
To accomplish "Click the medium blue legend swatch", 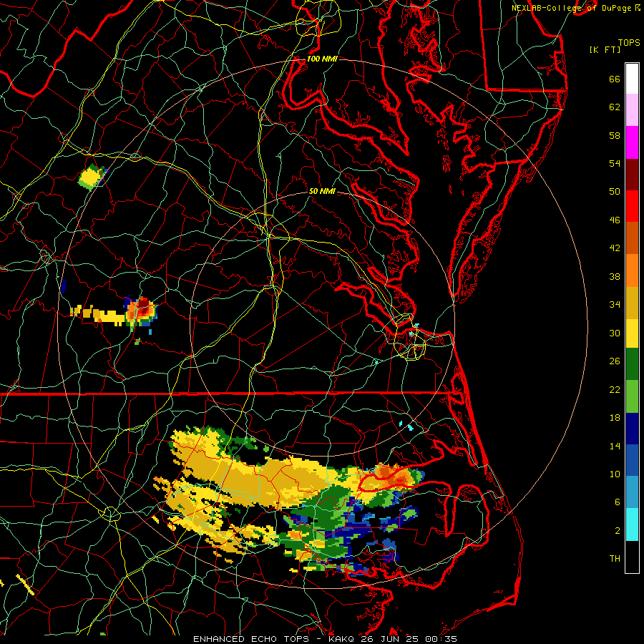I will click(x=632, y=460).
